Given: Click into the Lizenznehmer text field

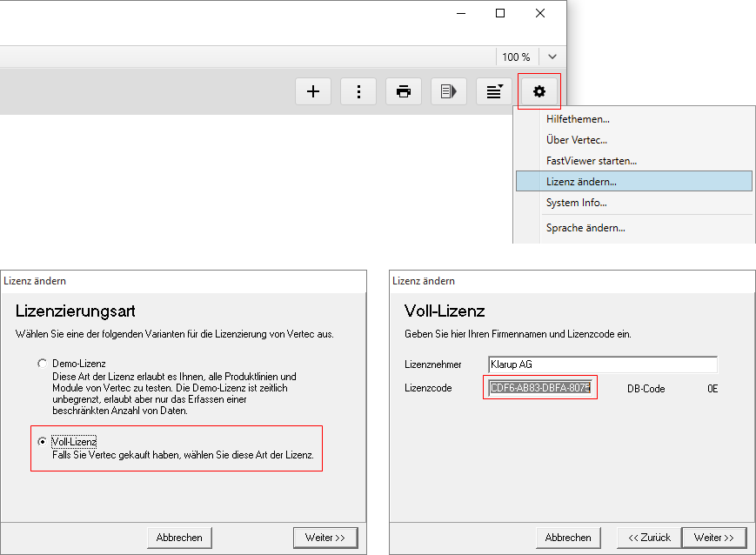Looking at the screenshot, I should coord(601,364).
